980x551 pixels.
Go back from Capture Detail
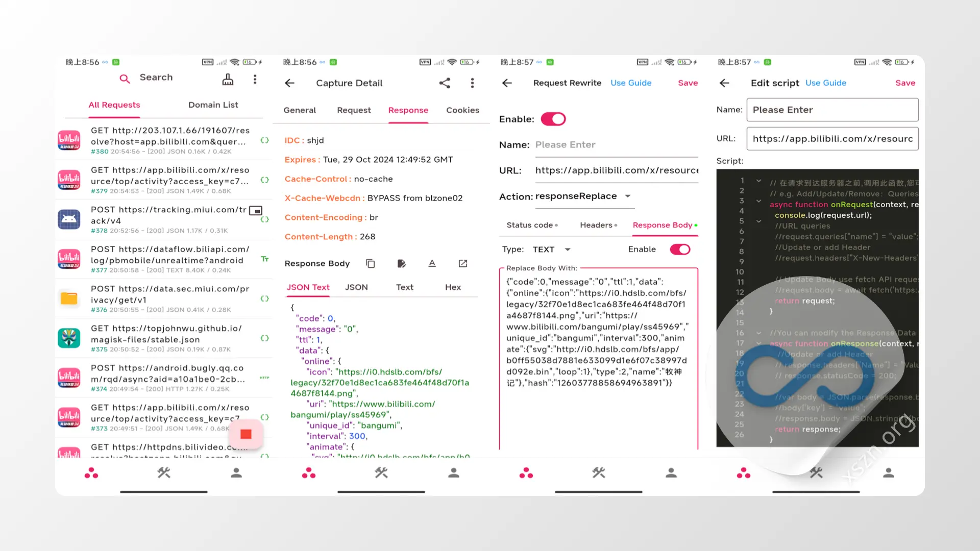pyautogui.click(x=289, y=83)
